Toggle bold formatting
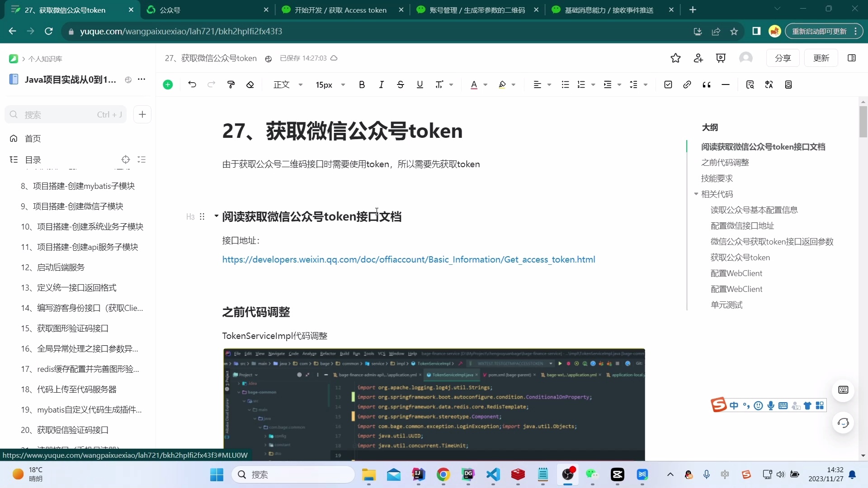 [x=362, y=84]
